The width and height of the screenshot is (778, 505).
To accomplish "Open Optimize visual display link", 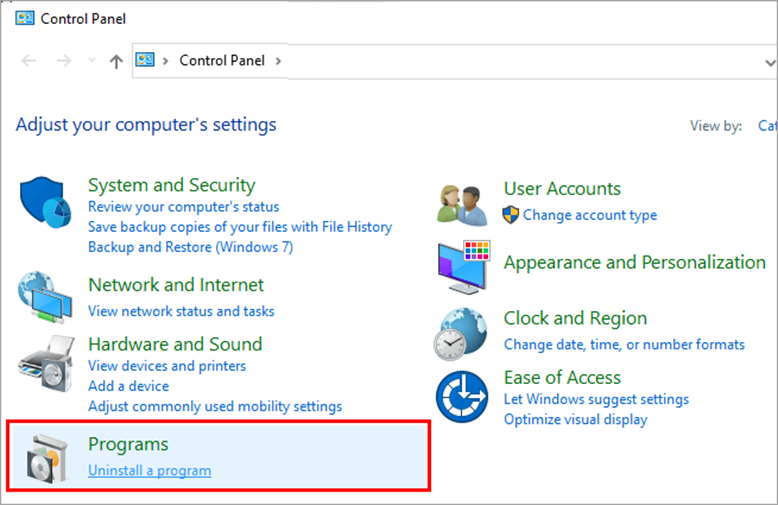I will click(576, 419).
